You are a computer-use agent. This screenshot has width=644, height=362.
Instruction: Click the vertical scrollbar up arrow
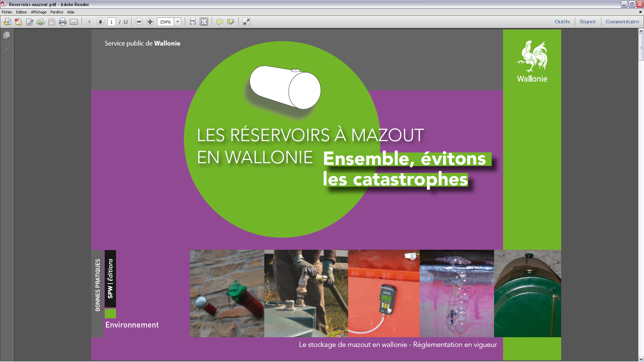pos(641,31)
